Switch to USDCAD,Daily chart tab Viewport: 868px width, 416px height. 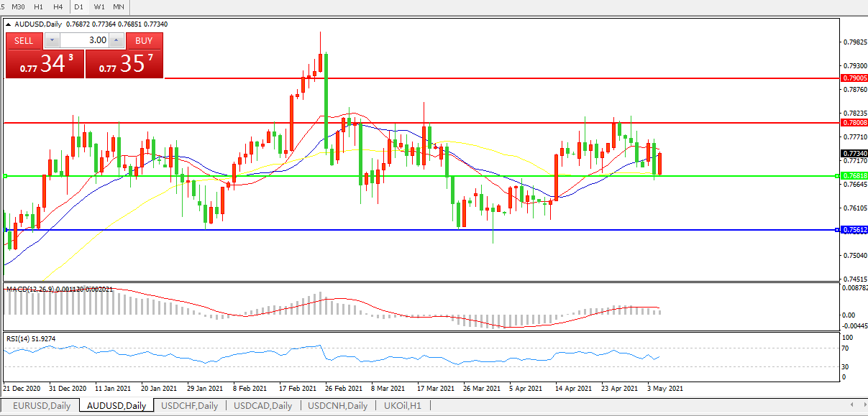[262, 406]
